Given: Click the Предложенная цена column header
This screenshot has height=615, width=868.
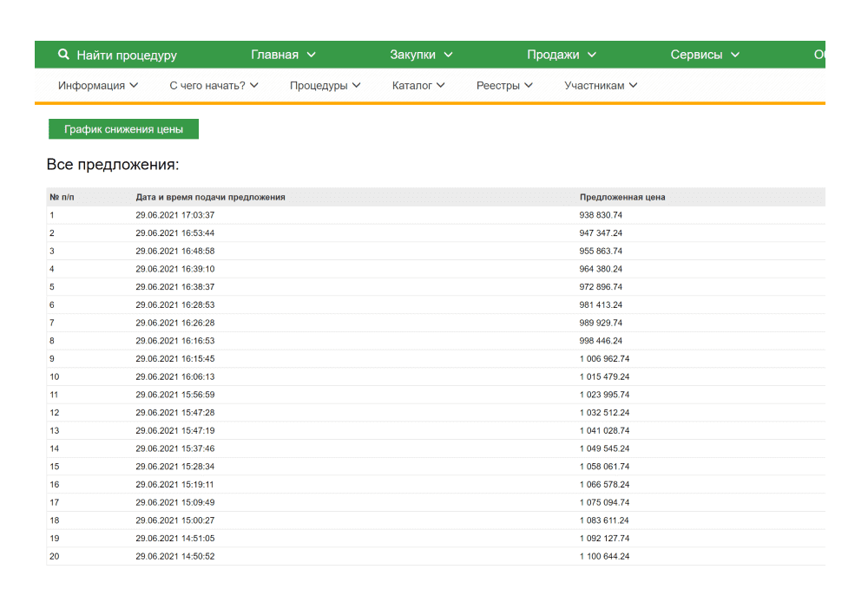Looking at the screenshot, I should [622, 197].
